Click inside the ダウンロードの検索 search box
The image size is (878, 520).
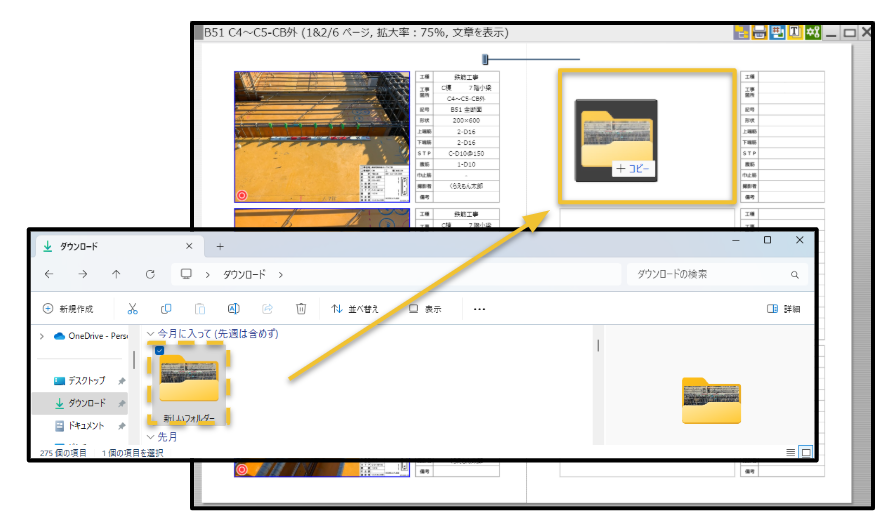(x=705, y=274)
